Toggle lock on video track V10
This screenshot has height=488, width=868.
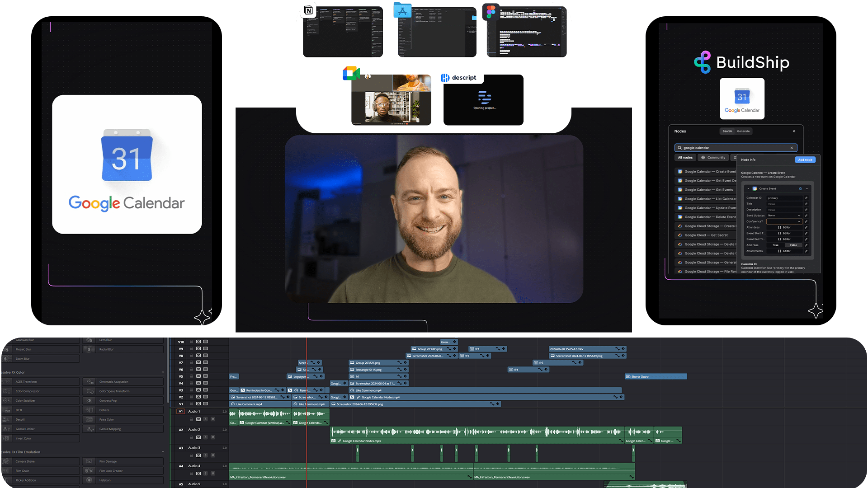click(x=192, y=342)
